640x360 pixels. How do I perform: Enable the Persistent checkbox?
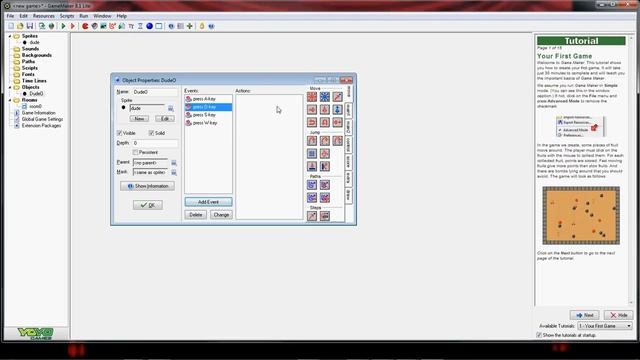[x=135, y=152]
